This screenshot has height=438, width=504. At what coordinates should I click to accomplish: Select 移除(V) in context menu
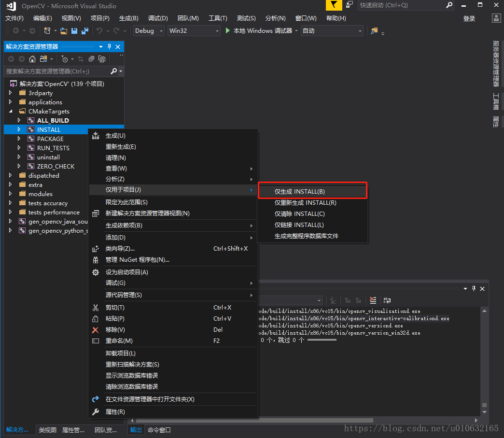click(x=173, y=330)
